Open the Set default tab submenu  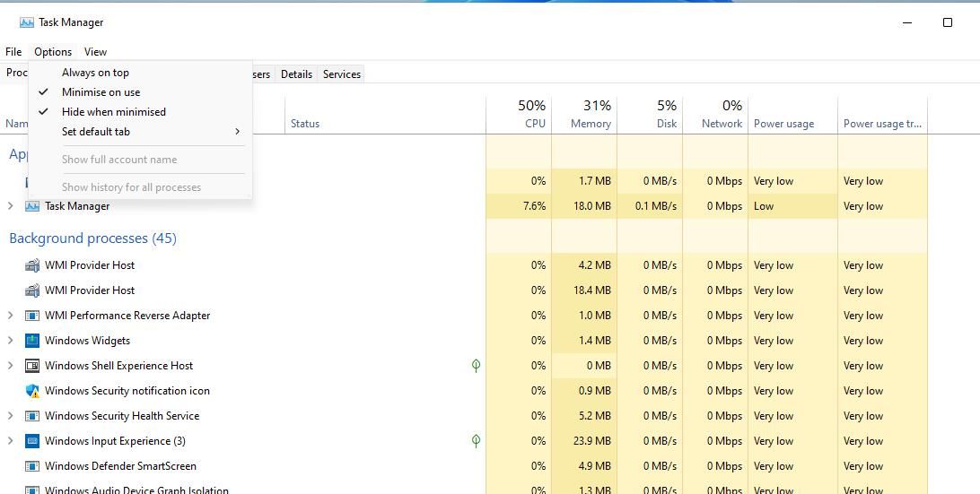(96, 132)
